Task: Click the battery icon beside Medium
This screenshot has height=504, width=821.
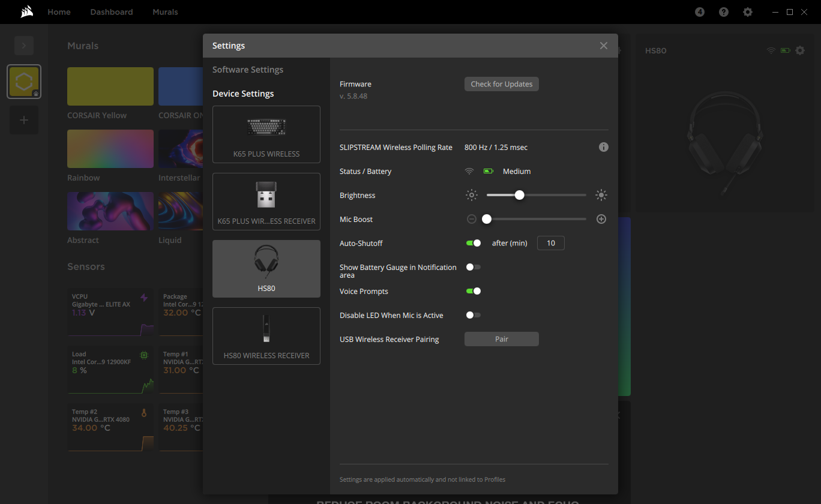Action: pyautogui.click(x=489, y=171)
